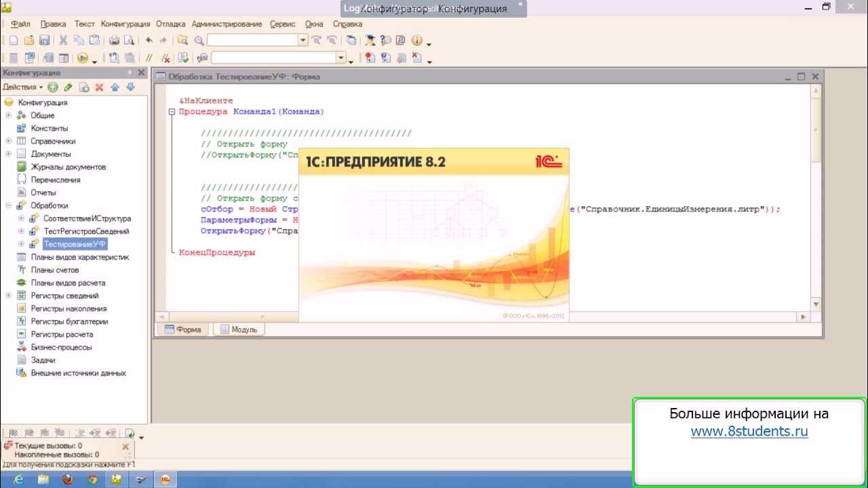Expand the СоответствиеИСтруктура node

tap(21, 218)
